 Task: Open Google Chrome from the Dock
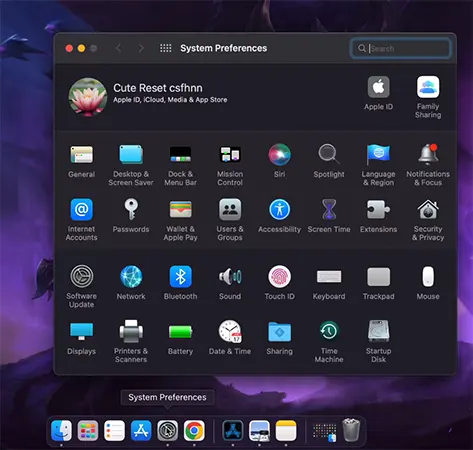[x=194, y=430]
